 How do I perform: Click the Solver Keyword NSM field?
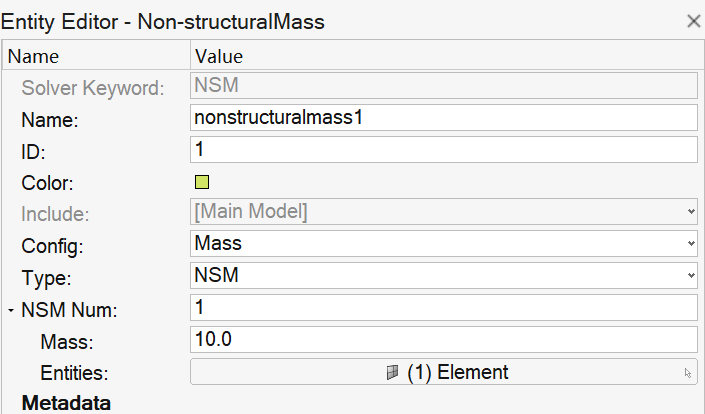(444, 85)
